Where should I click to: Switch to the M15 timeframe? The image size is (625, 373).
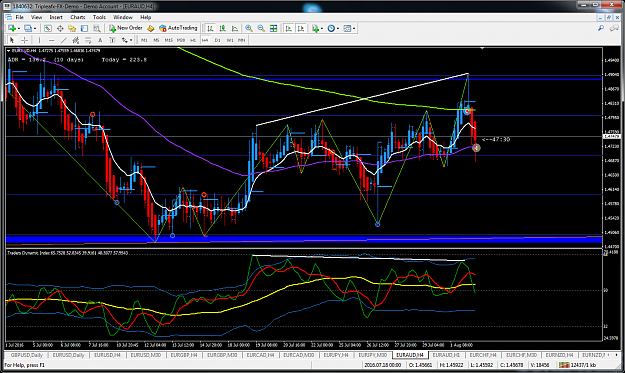click(169, 40)
